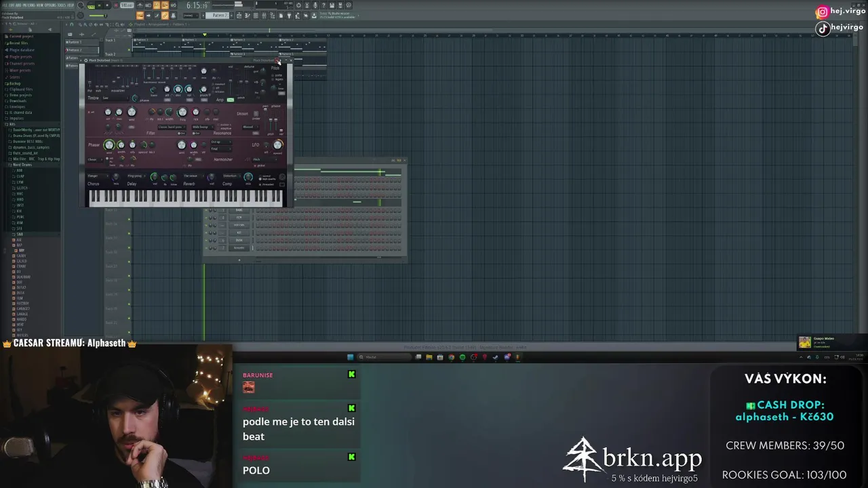Select Pattern 1 in the pattern picker
Screen dimensions: 868x488
pos(81,42)
